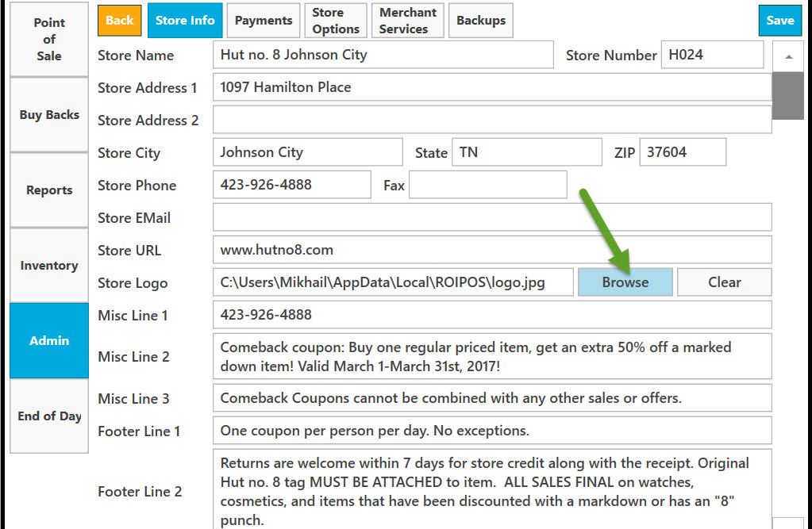Save the store settings
Viewport: 812px width, 529px height.
pos(780,21)
